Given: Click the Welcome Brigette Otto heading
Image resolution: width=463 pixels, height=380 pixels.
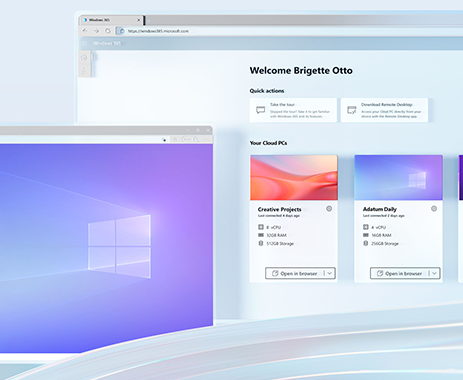Looking at the screenshot, I should point(301,71).
